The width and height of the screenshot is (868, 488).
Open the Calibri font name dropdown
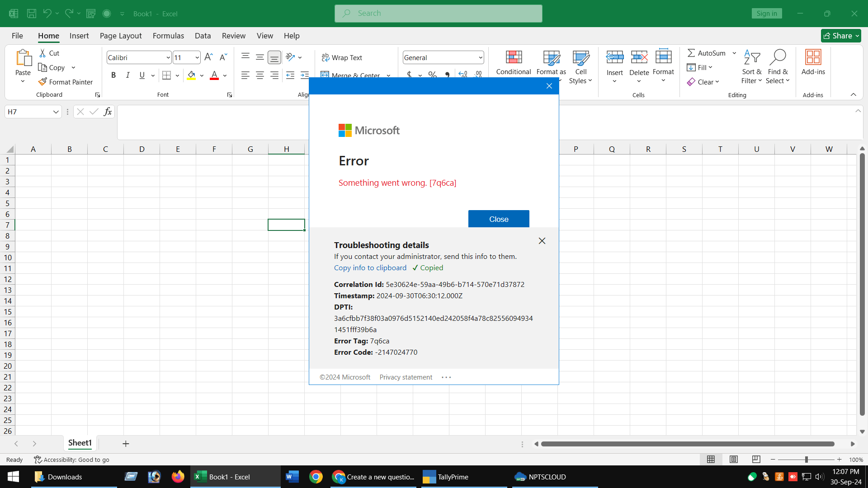click(x=168, y=57)
